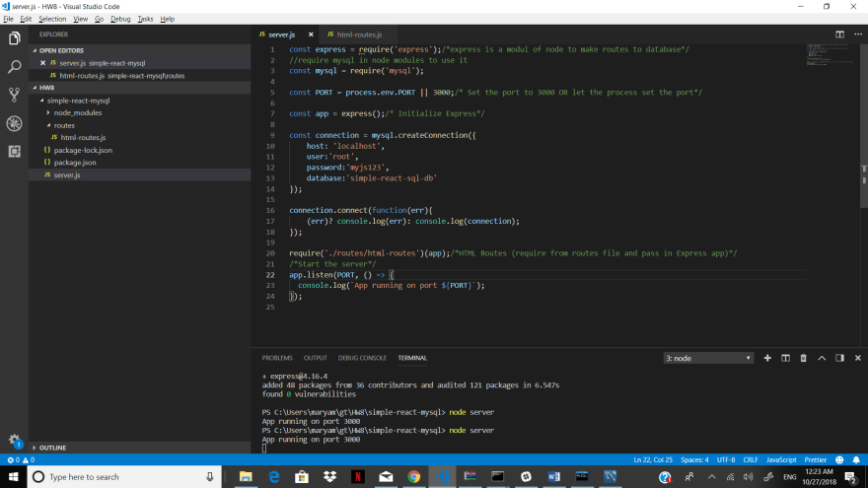
Task: Open Netflix from the taskbar
Action: (358, 476)
